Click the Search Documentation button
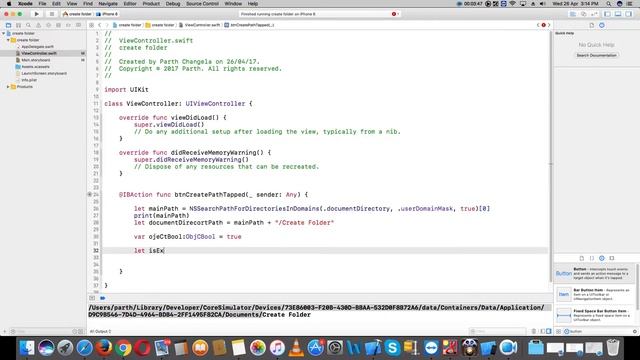The width and height of the screenshot is (640, 360). [596, 55]
